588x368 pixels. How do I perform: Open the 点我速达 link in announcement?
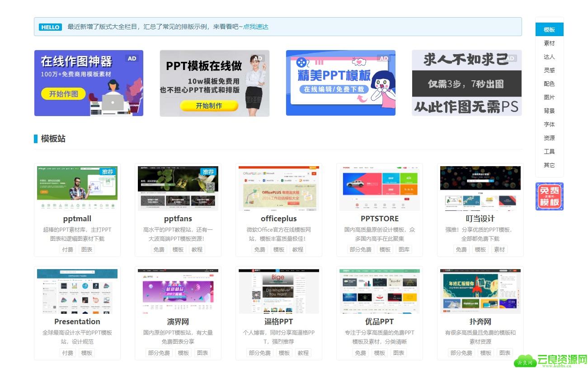(256, 27)
